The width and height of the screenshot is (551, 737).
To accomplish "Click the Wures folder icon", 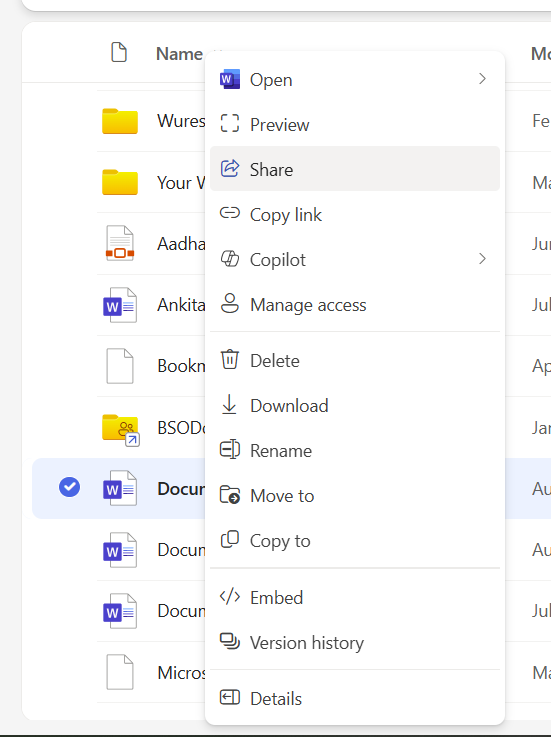I will pos(120,121).
